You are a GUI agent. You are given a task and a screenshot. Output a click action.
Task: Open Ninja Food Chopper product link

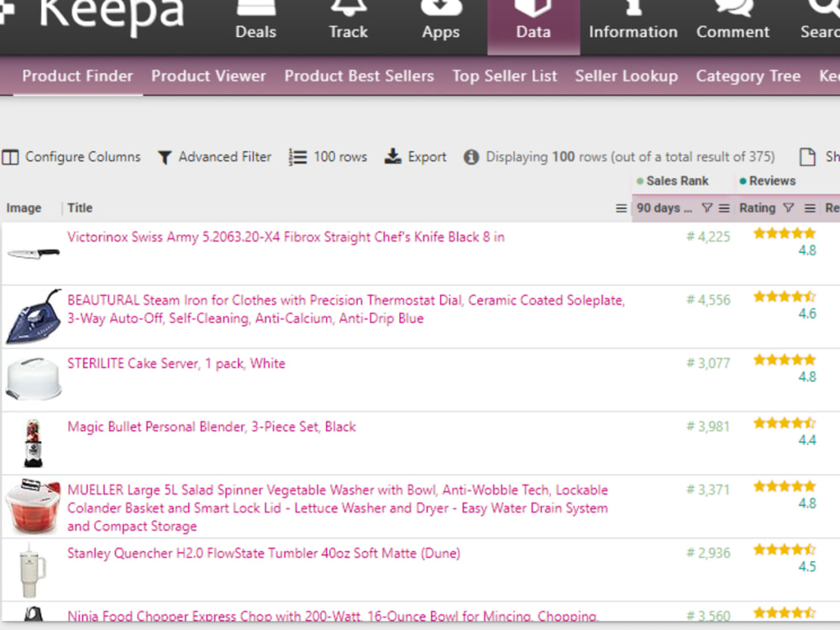click(332, 616)
